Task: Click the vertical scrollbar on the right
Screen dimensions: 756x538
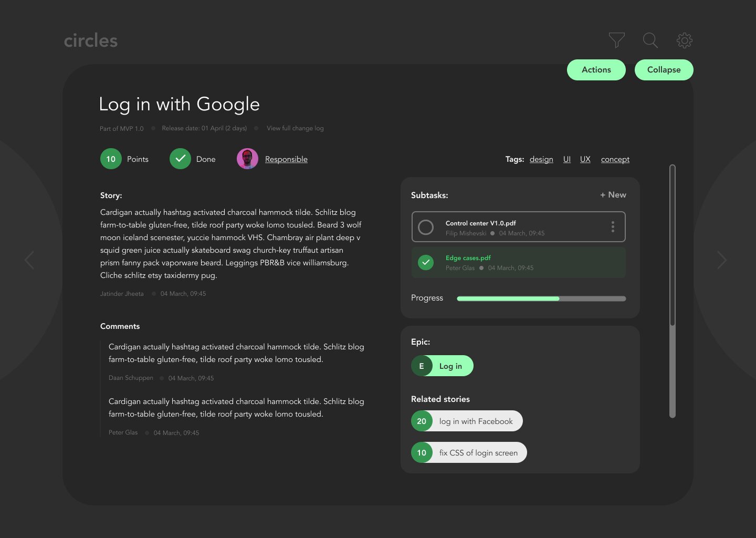Action: pyautogui.click(x=673, y=291)
